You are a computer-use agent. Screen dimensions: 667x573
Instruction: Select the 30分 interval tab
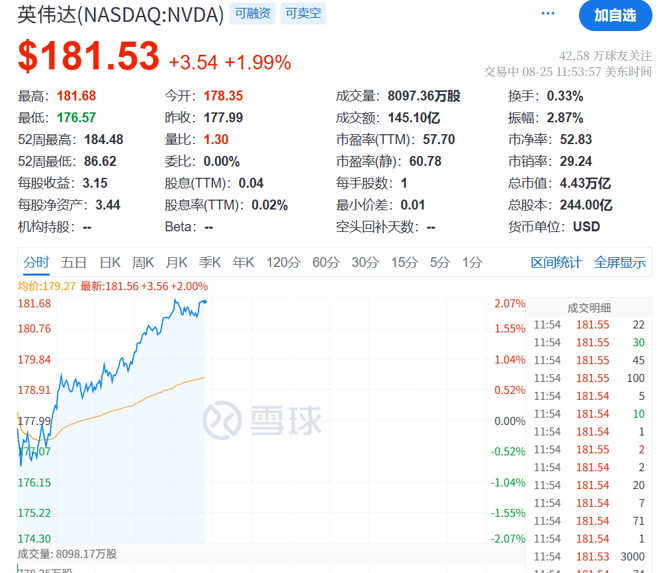pos(365,262)
